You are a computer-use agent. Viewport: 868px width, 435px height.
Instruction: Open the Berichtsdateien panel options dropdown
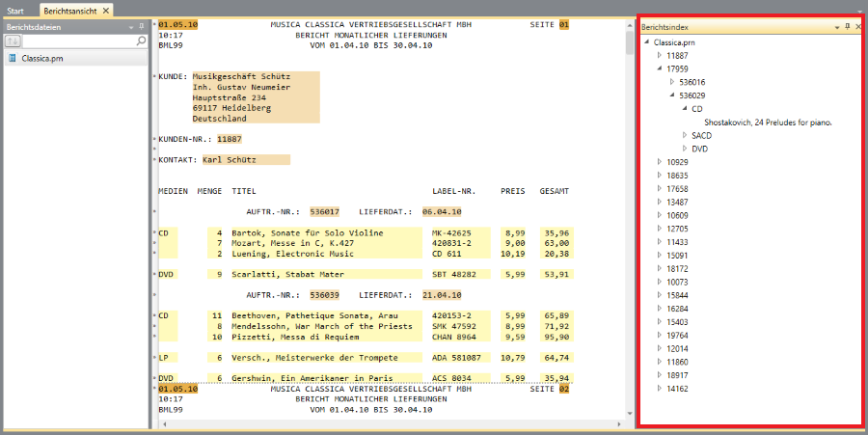click(x=131, y=27)
